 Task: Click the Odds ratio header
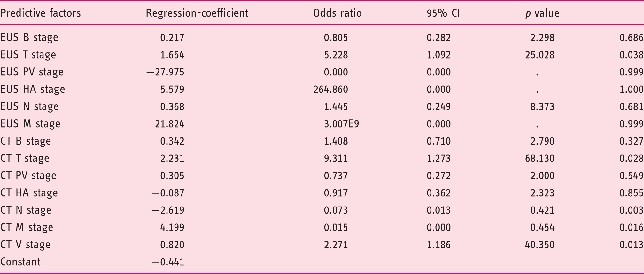[x=337, y=13]
